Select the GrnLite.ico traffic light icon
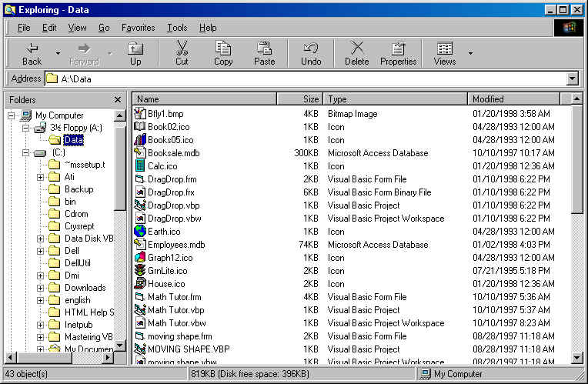 (x=140, y=270)
